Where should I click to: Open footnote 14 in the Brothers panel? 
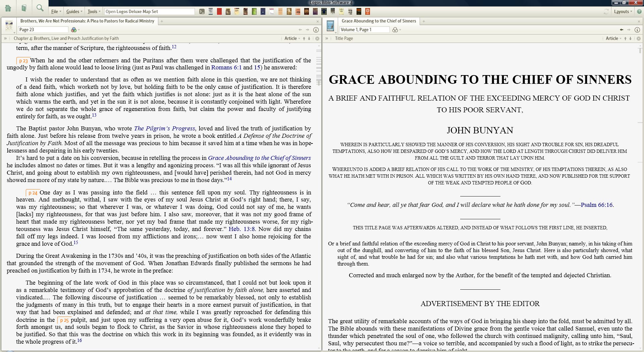pos(229,179)
